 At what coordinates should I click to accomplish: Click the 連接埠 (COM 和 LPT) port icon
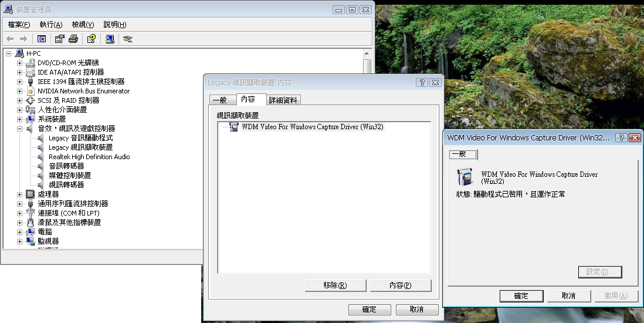tap(30, 213)
